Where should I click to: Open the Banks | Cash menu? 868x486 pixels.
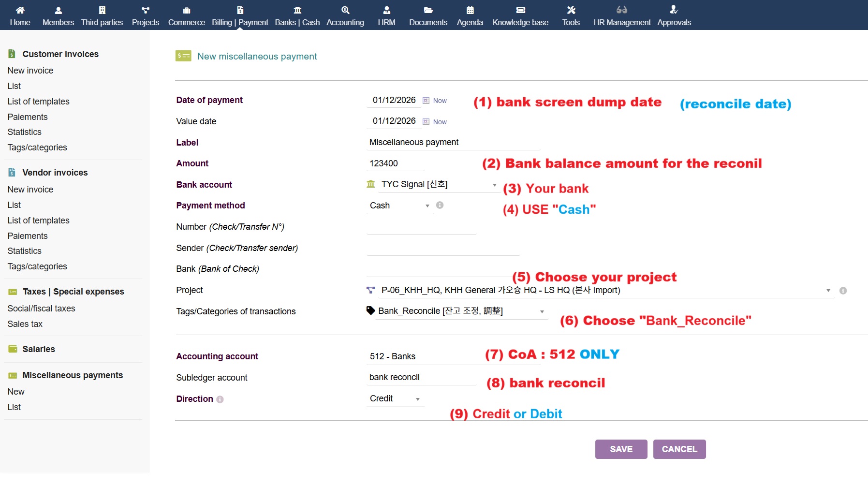(x=297, y=15)
